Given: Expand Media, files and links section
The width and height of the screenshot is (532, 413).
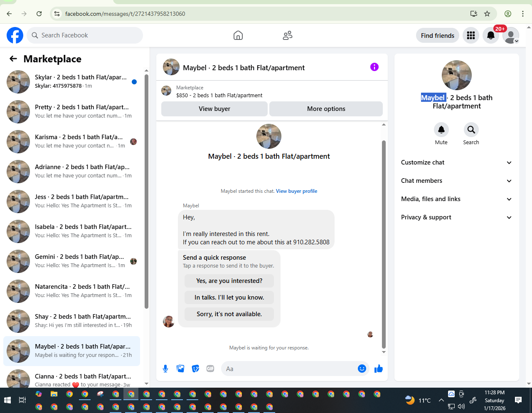Looking at the screenshot, I should 456,199.
